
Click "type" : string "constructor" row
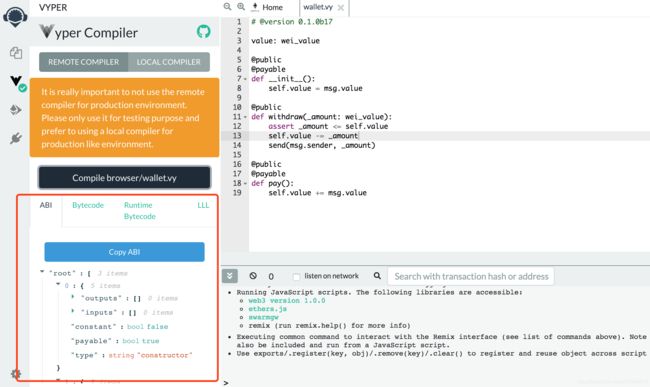point(132,355)
